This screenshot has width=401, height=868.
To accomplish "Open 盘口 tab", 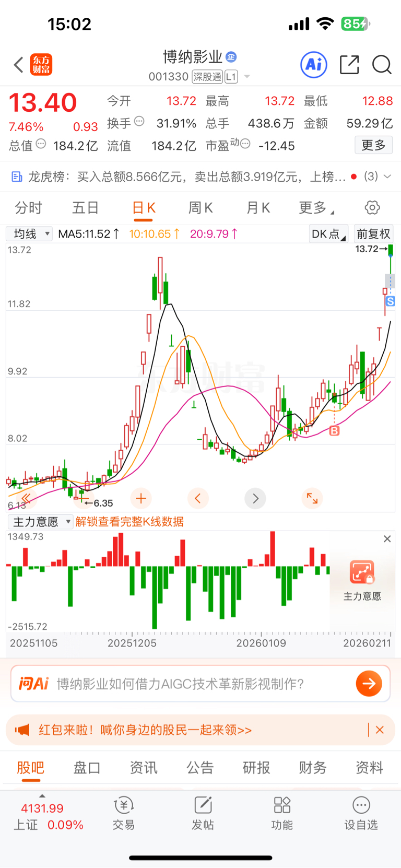I will pyautogui.click(x=87, y=768).
